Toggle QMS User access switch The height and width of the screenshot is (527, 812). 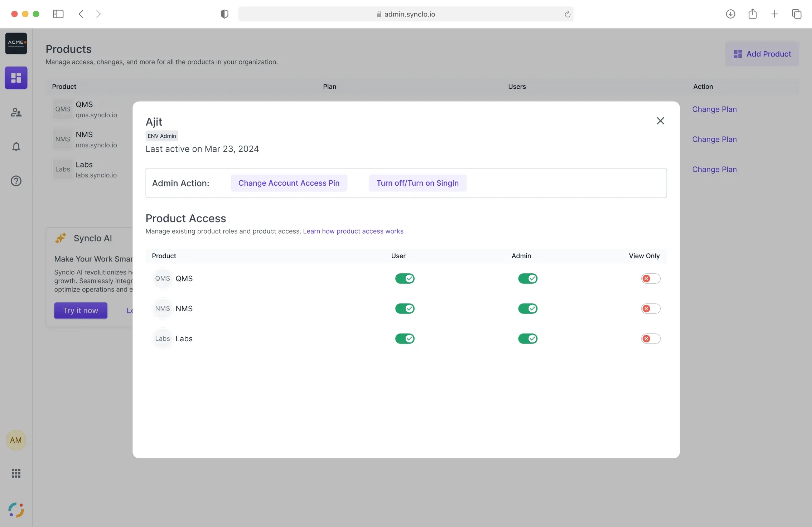405,278
